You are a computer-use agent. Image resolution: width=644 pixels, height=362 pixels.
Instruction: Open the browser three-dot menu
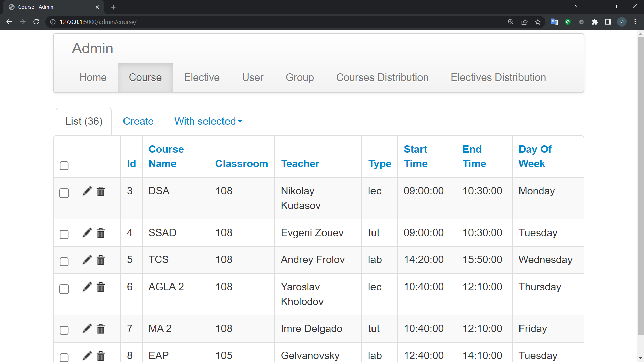coord(635,22)
